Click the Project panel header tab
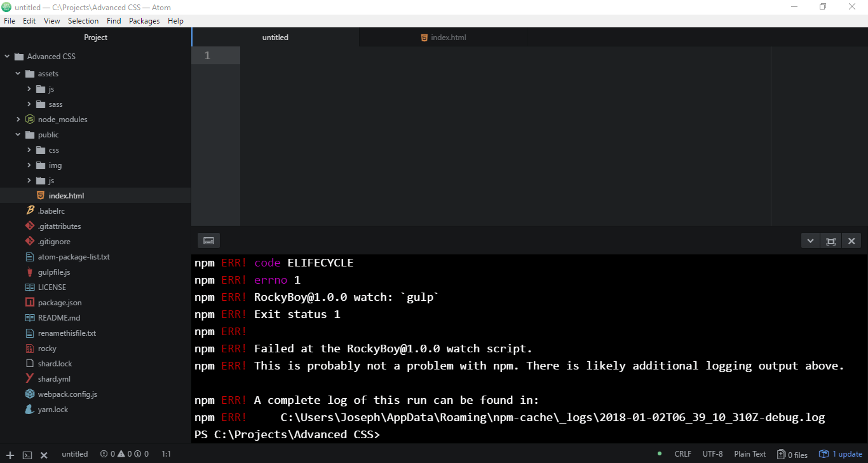This screenshot has height=463, width=868. click(95, 38)
